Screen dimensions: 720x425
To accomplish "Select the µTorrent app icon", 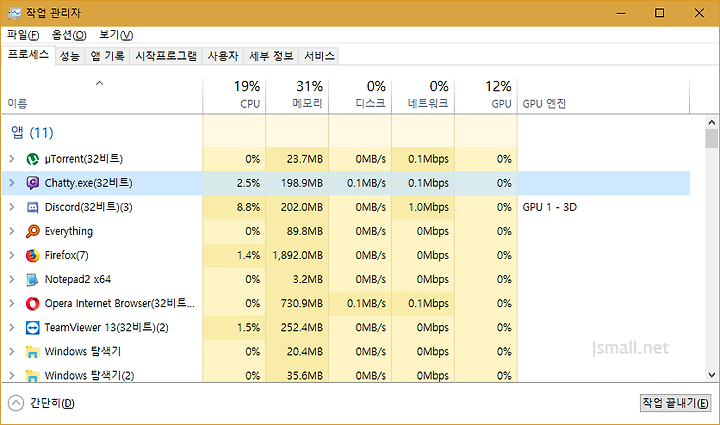I will coord(32,159).
